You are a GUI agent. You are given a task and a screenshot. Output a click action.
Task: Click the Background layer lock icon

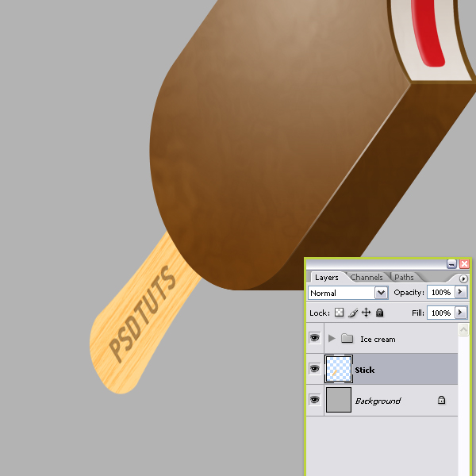click(x=442, y=400)
